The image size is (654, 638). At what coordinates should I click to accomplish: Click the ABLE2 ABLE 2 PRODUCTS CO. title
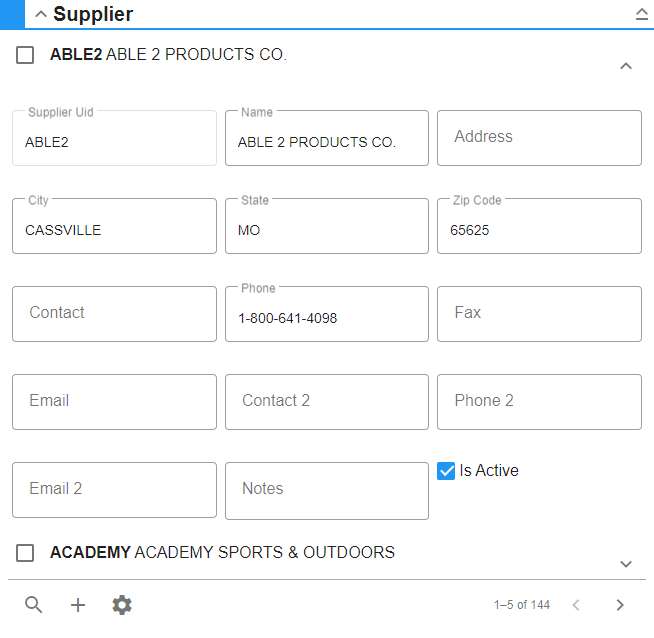169,54
